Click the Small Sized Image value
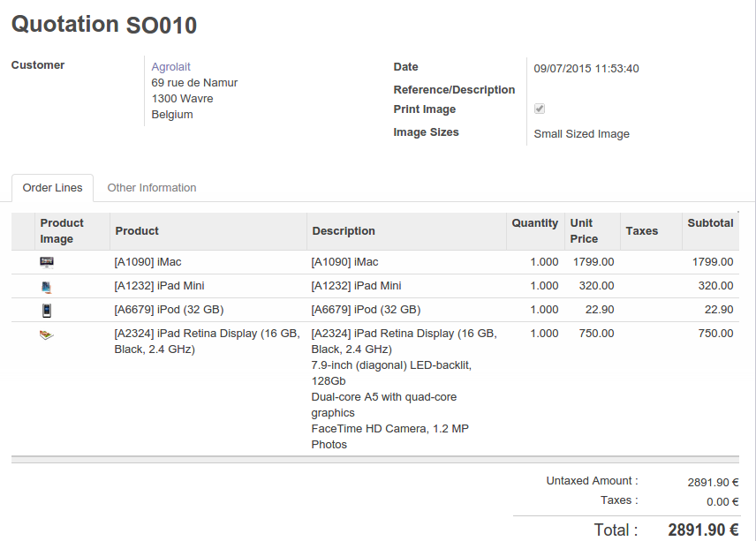The width and height of the screenshot is (756, 541). (x=581, y=134)
